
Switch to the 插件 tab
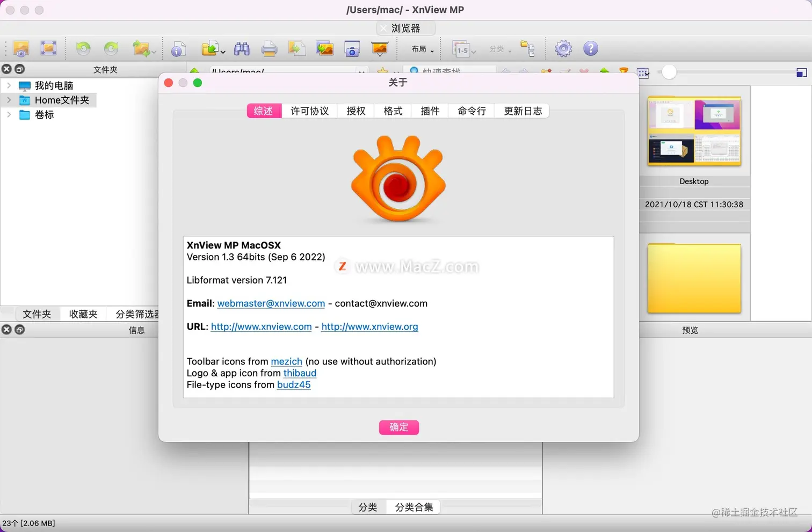tap(430, 111)
